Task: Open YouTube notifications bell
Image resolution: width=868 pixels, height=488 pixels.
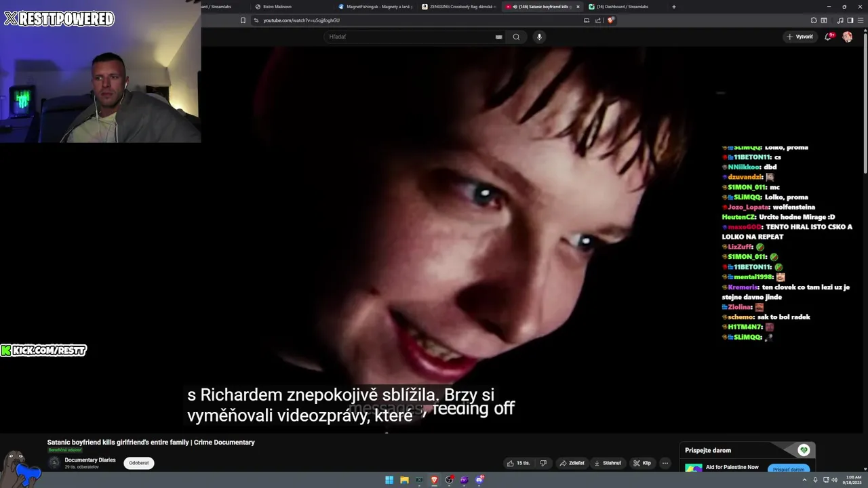Action: [x=828, y=37]
